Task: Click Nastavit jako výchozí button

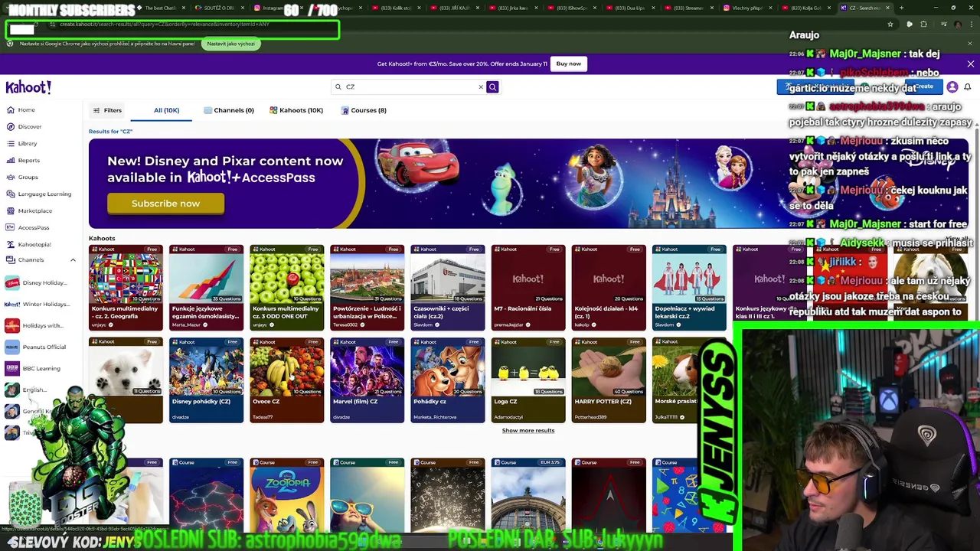Action: (230, 44)
